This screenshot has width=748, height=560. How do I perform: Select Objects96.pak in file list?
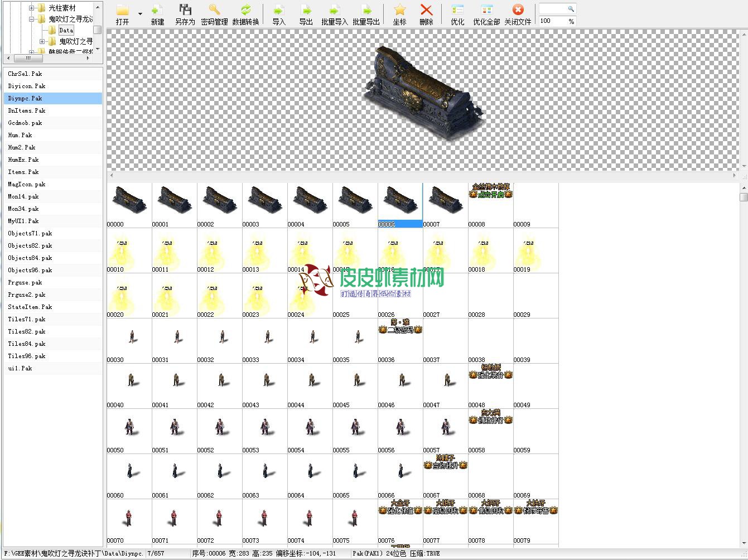pyautogui.click(x=53, y=270)
